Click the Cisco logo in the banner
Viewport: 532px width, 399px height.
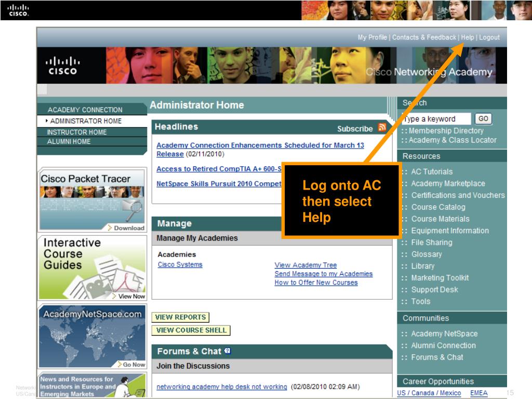[63, 65]
